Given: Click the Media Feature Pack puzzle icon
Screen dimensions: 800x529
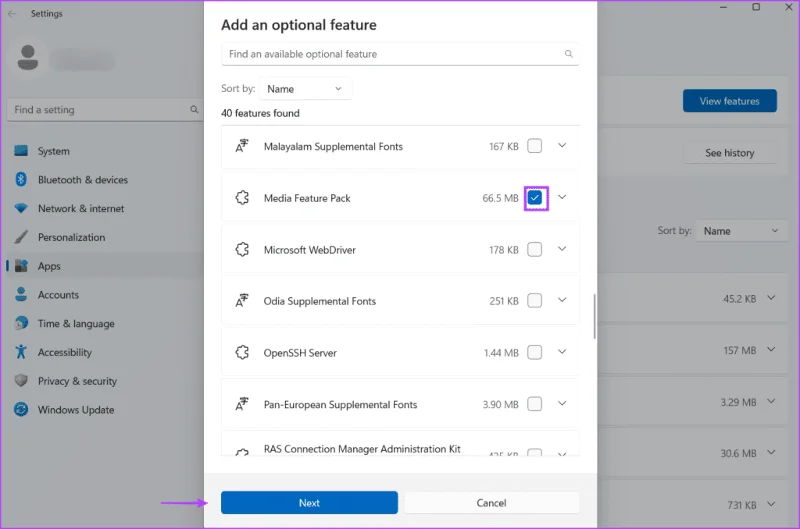Looking at the screenshot, I should pyautogui.click(x=242, y=198).
